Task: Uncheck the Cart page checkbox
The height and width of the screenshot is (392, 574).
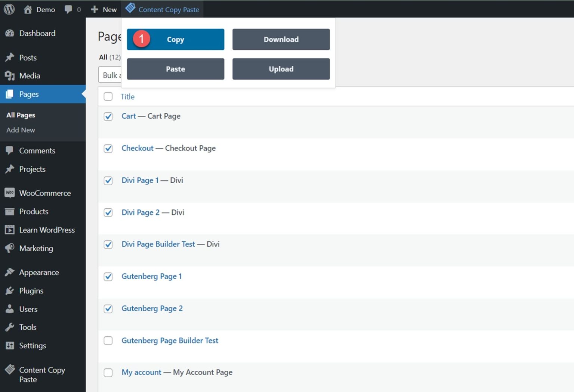Action: pos(108,116)
